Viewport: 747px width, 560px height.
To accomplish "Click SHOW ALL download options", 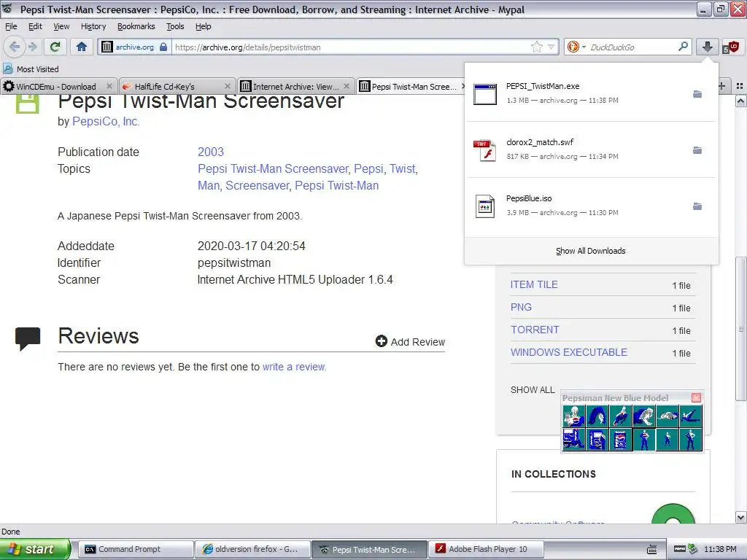I will [x=532, y=389].
